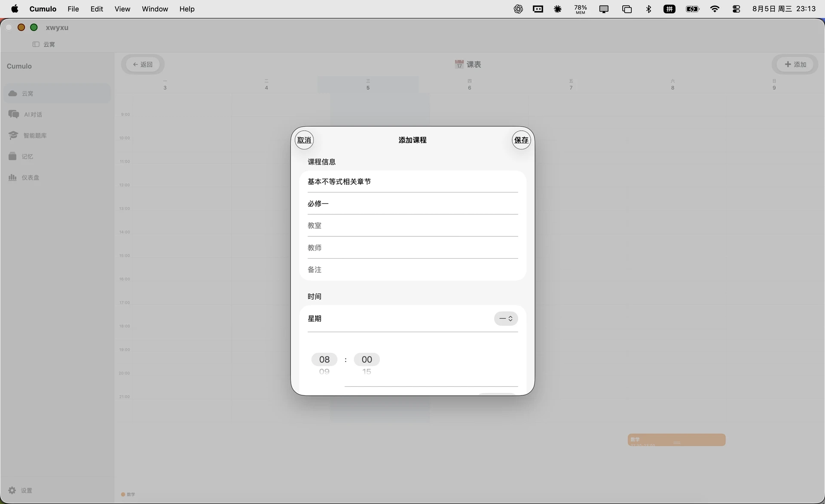Click the Bluetooth status icon

point(649,9)
